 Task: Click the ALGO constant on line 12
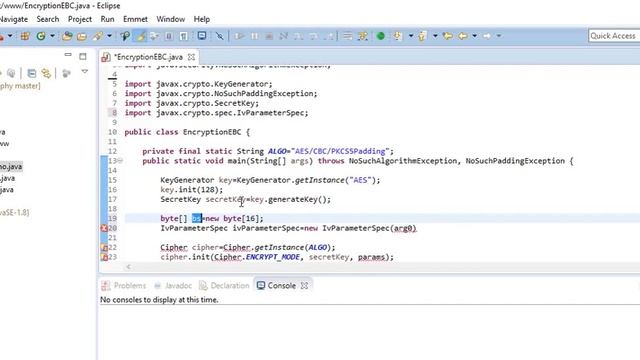click(278, 151)
